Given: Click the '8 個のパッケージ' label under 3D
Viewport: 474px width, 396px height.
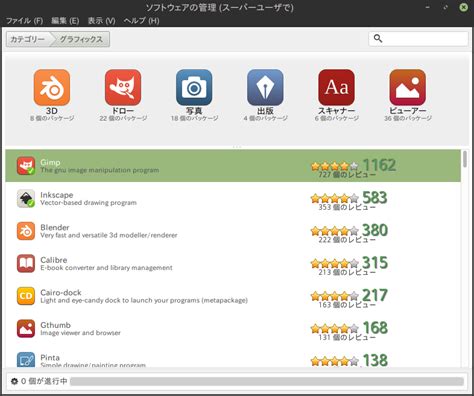Looking at the screenshot, I should click(x=52, y=118).
